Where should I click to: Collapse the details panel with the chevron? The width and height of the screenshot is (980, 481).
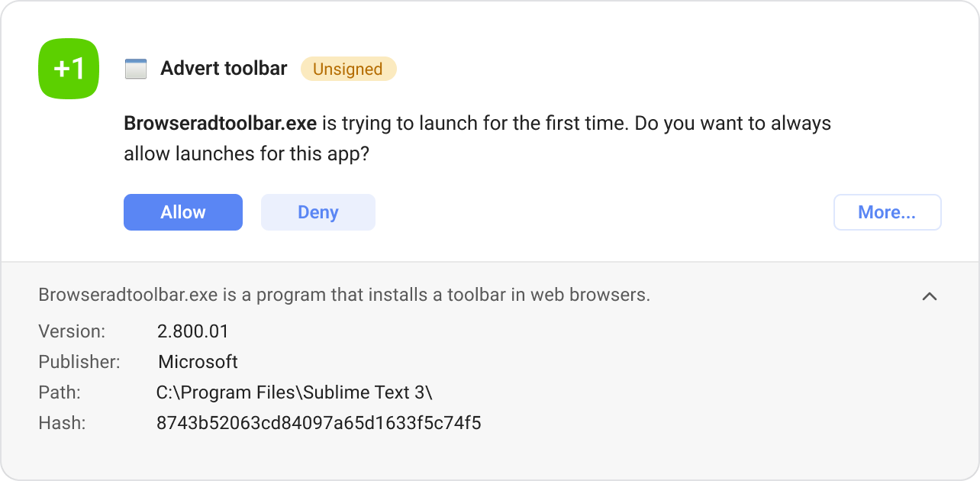[929, 296]
